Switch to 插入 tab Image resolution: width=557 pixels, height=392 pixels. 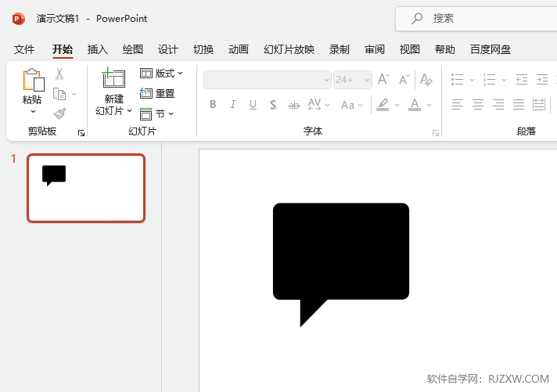(97, 49)
